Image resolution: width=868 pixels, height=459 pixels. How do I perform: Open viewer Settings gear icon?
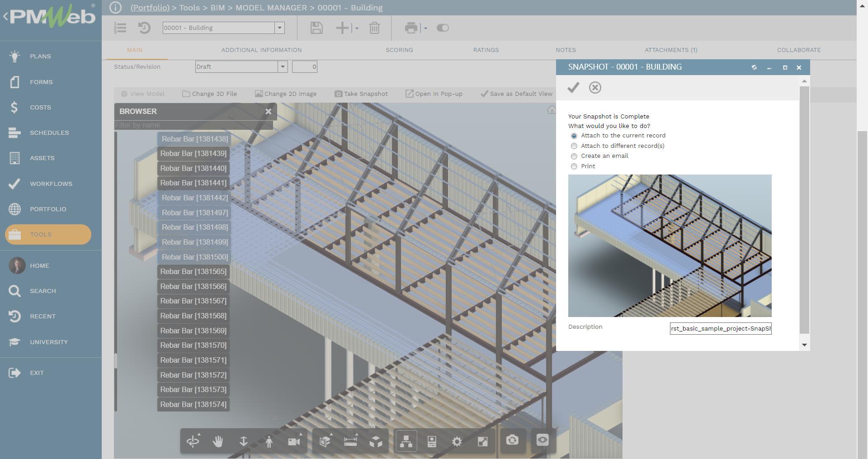point(457,441)
